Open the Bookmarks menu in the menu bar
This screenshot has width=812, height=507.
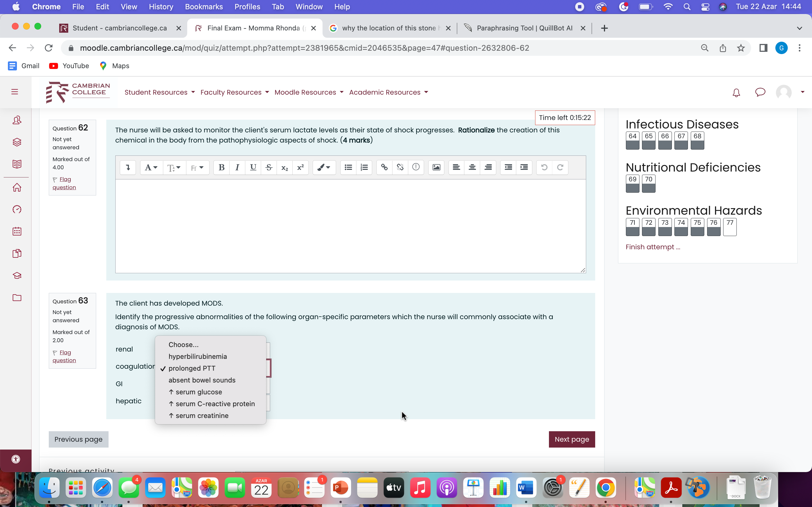(x=204, y=6)
